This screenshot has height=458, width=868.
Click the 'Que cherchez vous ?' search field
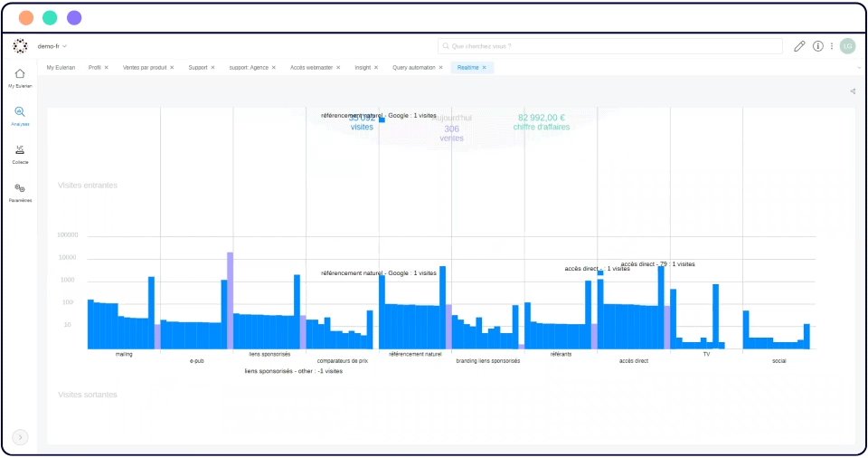(x=610, y=46)
